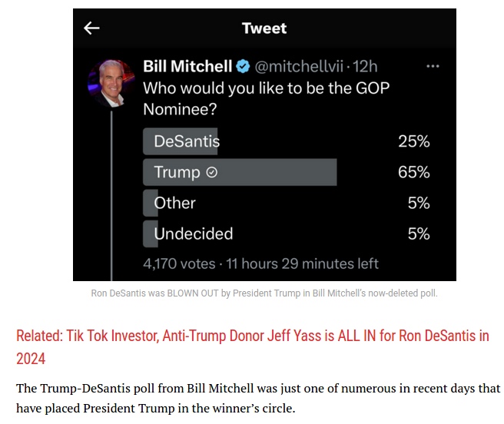The image size is (504, 424).
Task: Click the Bill Mitchell display name
Action: tap(187, 66)
